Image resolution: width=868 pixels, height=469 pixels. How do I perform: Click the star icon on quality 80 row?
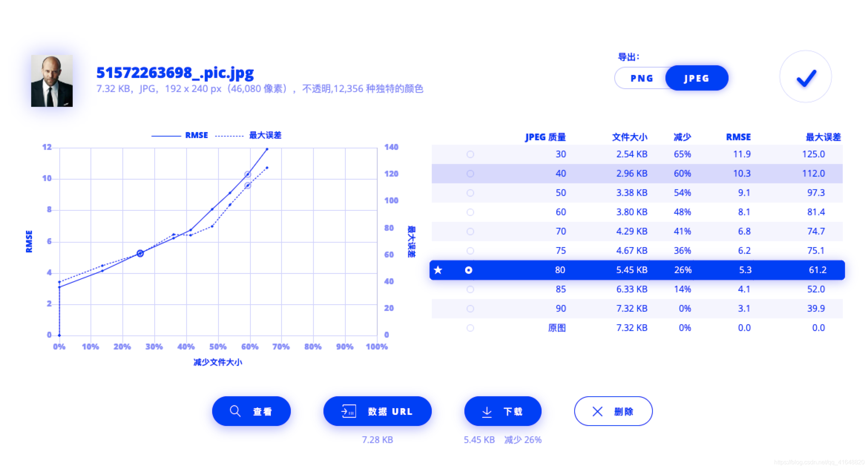[438, 270]
